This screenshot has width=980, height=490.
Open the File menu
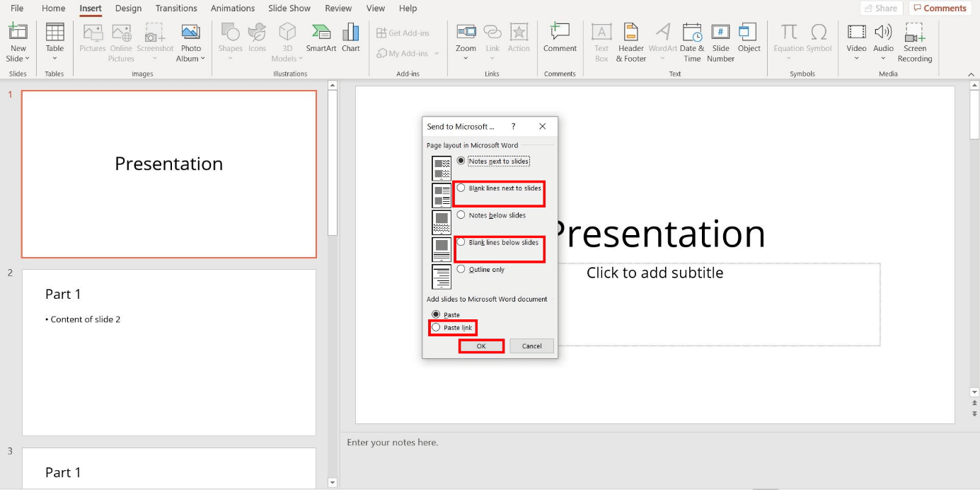pos(17,8)
